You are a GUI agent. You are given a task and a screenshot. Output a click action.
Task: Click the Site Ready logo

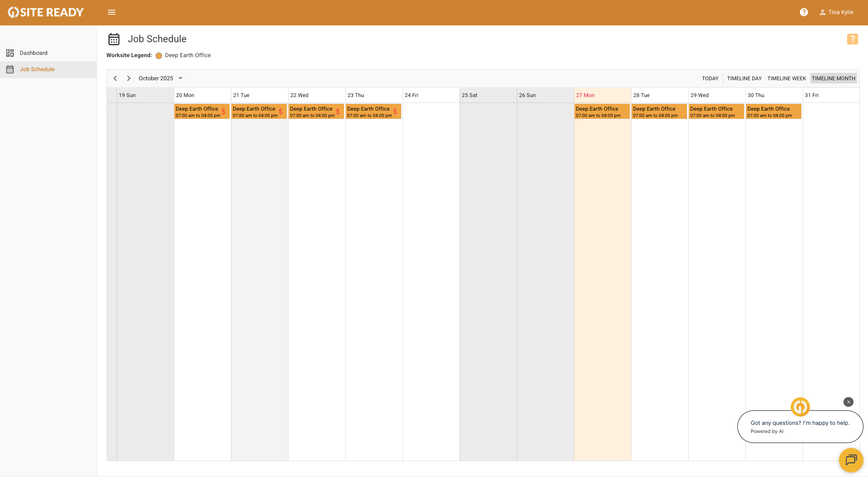tap(46, 12)
